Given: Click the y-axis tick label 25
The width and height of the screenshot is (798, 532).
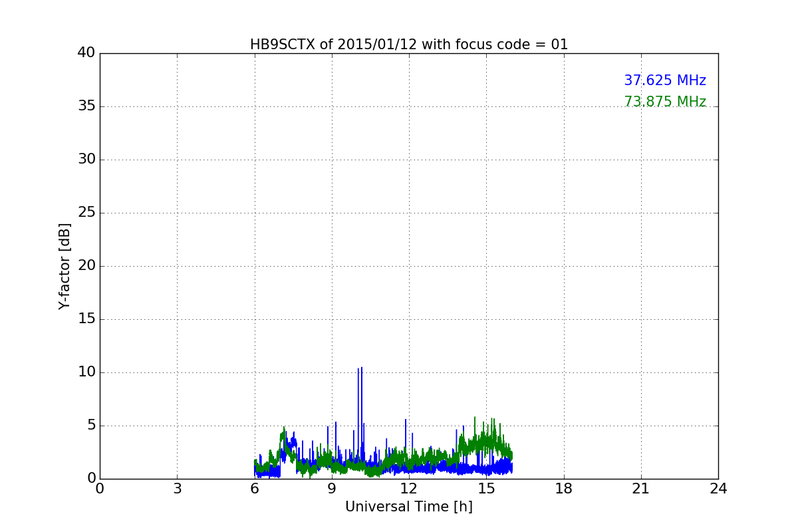Looking at the screenshot, I should pyautogui.click(x=86, y=213).
